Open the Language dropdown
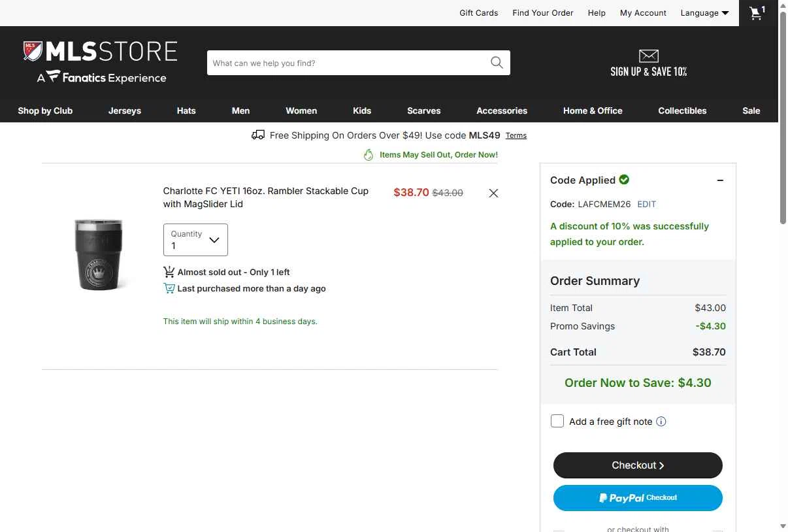 pyautogui.click(x=704, y=13)
